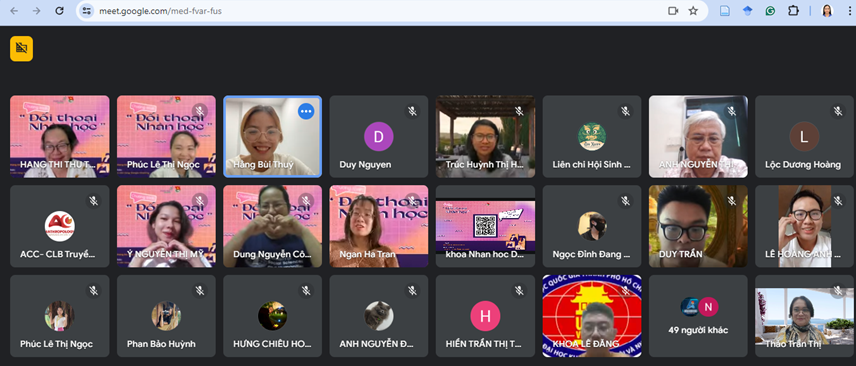Click the masked-person avatar of Ngọc Đình Đang

click(592, 226)
